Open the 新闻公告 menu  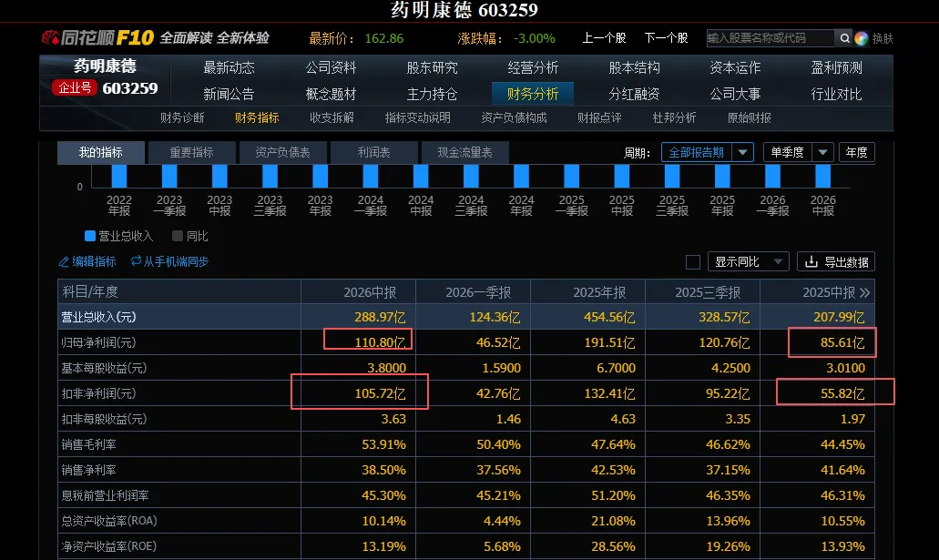coord(229,94)
